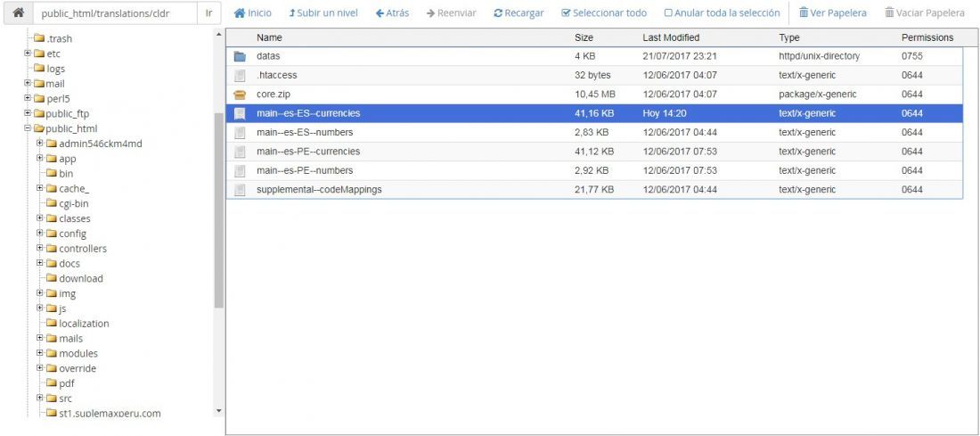The height and width of the screenshot is (436, 980).
Task: Click the .htaccess file icon
Action: click(x=240, y=75)
